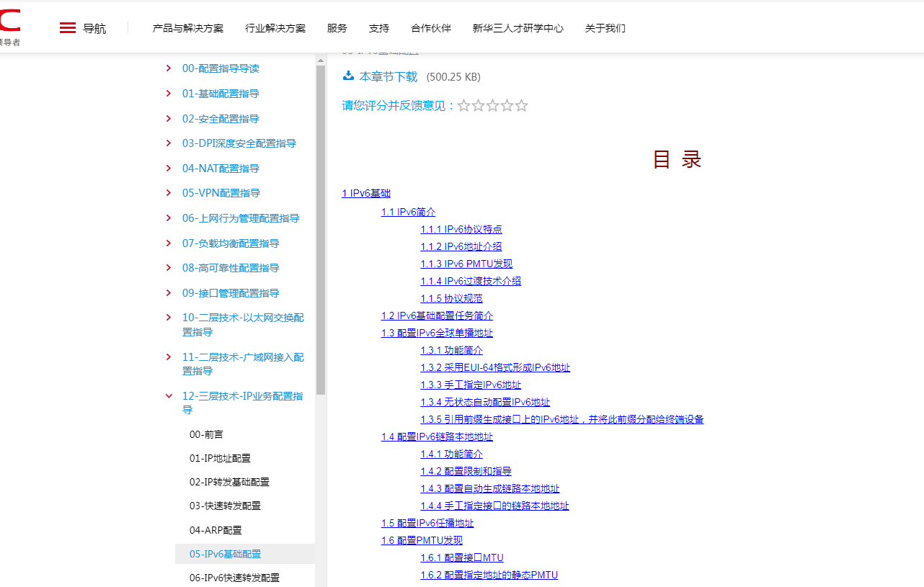The image size is (924, 587).
Task: Rate four stars in feedback
Action: (x=507, y=106)
